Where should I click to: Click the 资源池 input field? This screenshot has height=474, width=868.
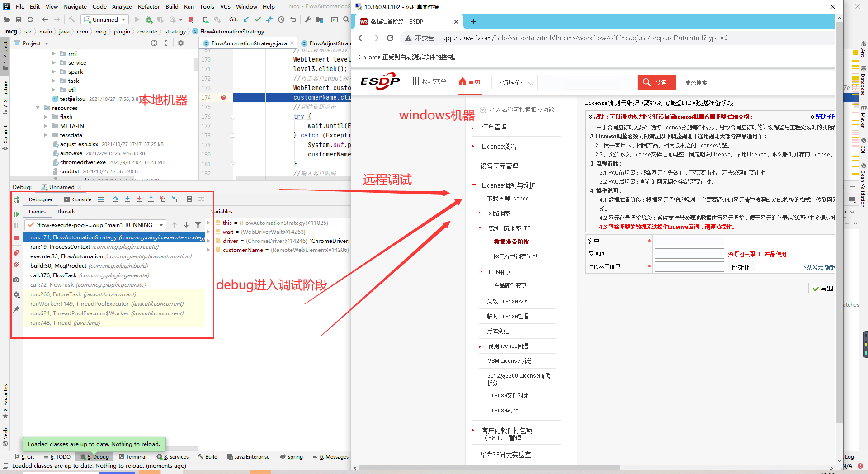[689, 254]
